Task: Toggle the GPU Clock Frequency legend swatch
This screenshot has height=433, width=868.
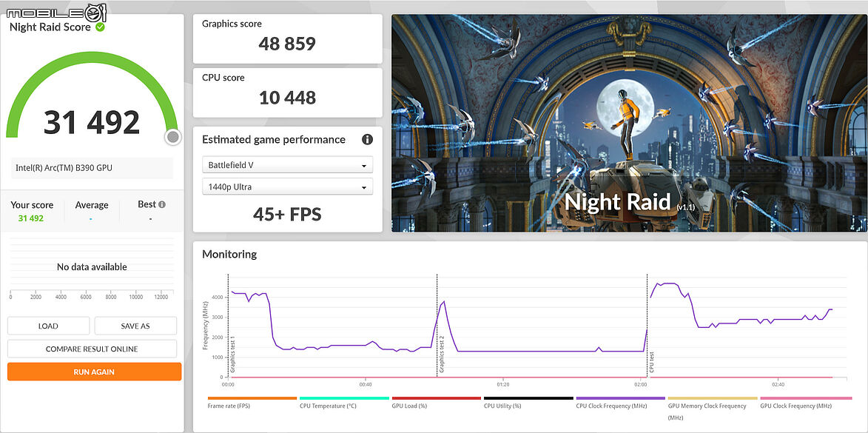Action: tap(805, 398)
